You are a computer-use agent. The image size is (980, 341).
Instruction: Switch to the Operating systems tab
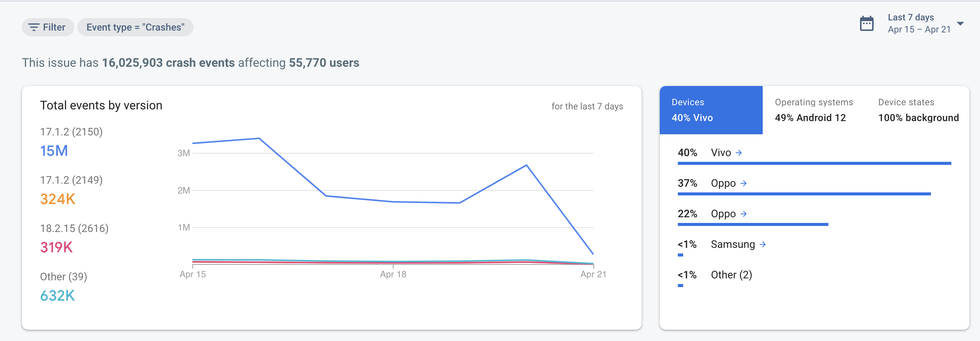[x=814, y=110]
